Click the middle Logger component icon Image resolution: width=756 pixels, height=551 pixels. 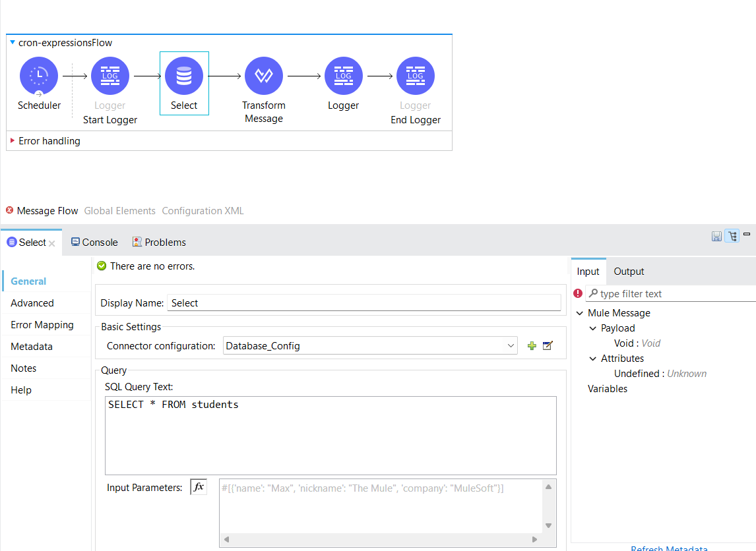343,76
